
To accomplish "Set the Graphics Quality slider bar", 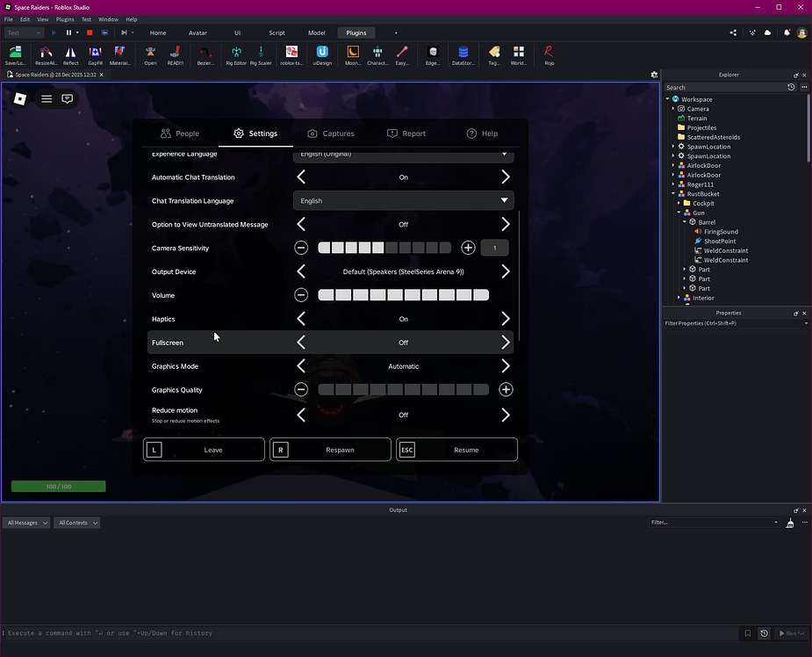I will (404, 390).
